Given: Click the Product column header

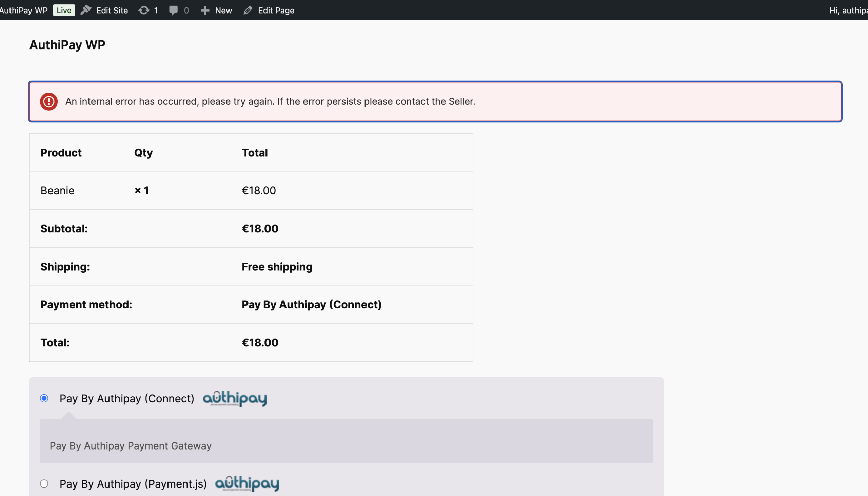Looking at the screenshot, I should pos(61,153).
